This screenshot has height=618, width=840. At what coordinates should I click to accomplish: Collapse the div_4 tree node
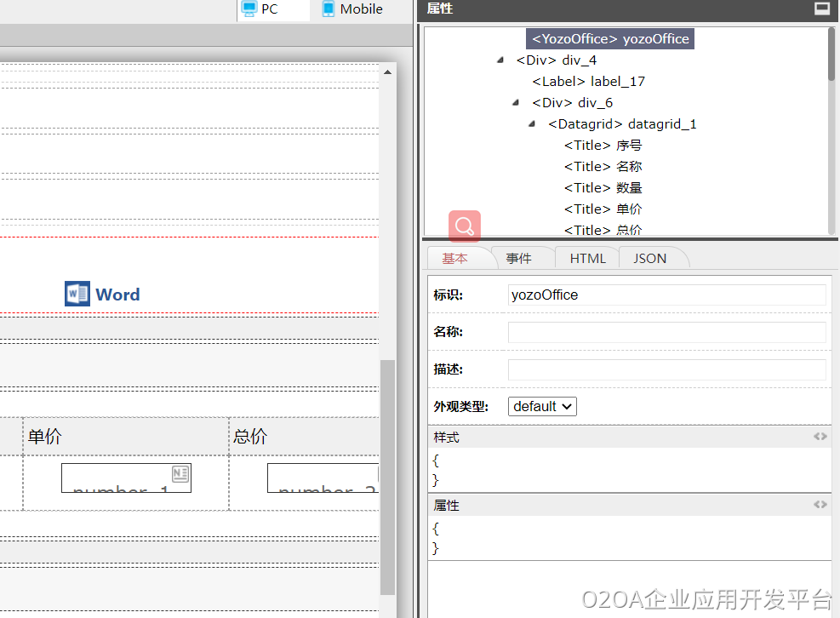point(500,60)
